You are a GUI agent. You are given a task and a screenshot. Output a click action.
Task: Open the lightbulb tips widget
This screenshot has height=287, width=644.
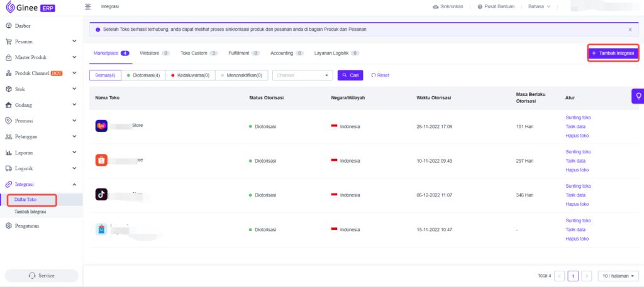point(638,96)
